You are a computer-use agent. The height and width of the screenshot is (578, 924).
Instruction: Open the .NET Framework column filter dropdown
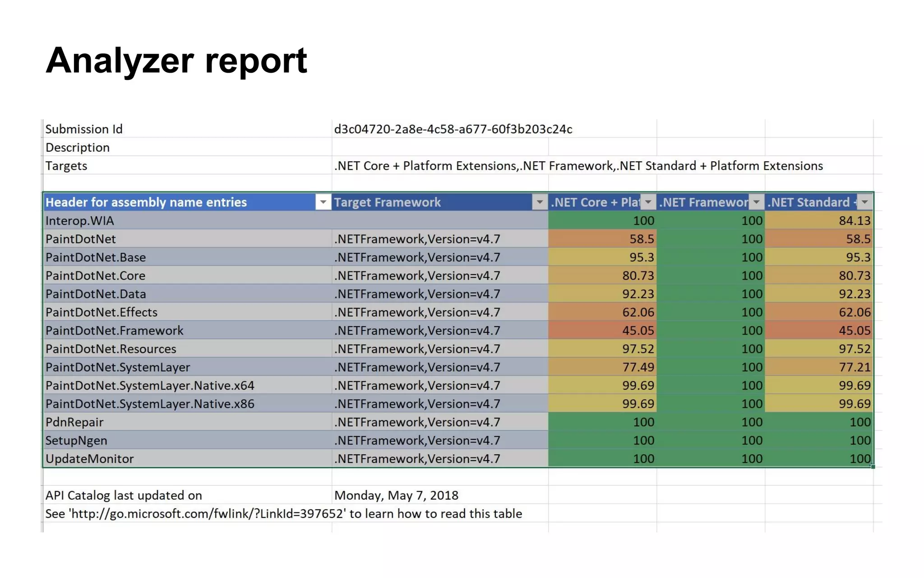pos(757,202)
